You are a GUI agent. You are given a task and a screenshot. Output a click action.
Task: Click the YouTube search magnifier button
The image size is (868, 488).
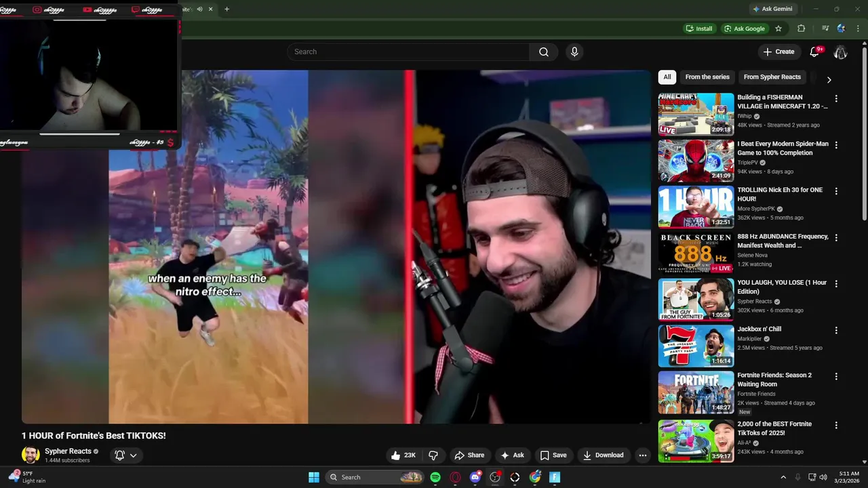tap(544, 52)
